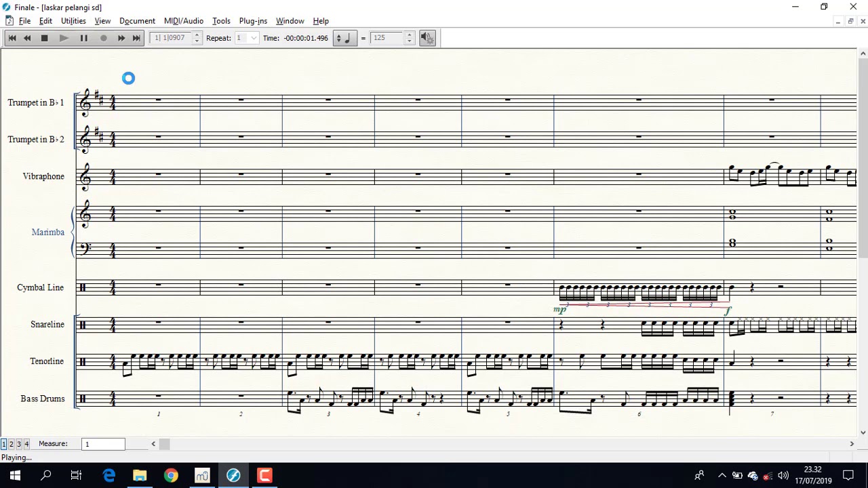Select the Trumpet in Bb 2 staff label

[36, 139]
